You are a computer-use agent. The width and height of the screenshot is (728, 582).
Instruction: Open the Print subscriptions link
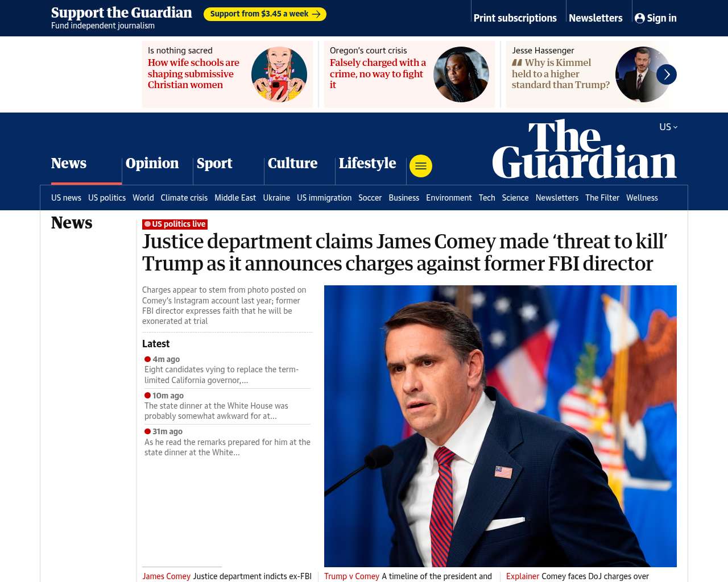pos(515,18)
